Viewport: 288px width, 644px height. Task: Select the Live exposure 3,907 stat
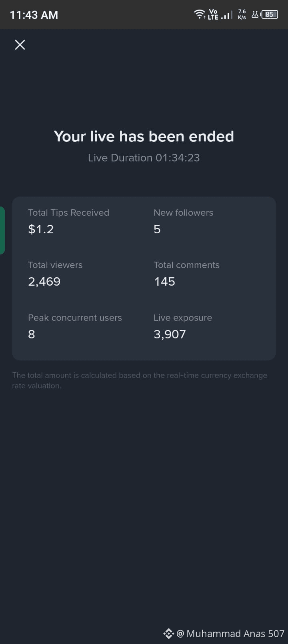tap(183, 327)
